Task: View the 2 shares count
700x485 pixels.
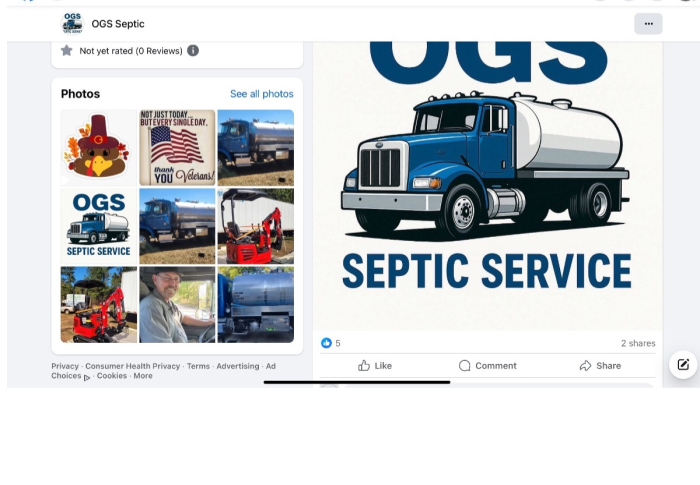Action: point(638,343)
